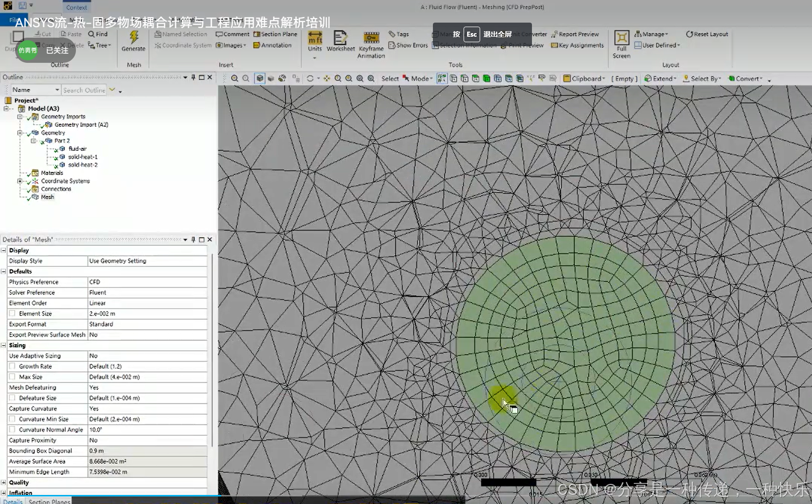Open the Clipboard dropdown
The image size is (812, 504).
584,78
